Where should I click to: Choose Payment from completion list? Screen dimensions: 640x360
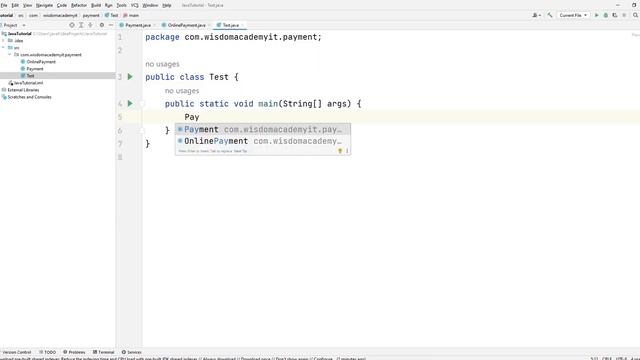(263, 129)
